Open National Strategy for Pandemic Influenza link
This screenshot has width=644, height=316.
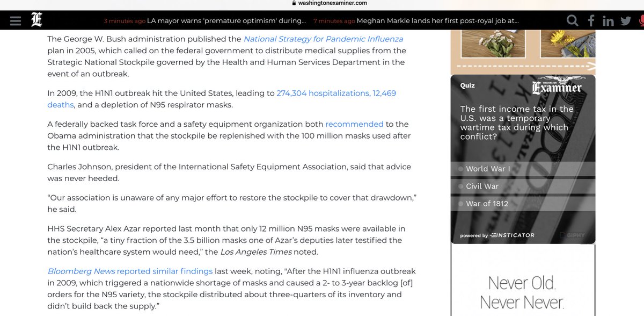click(x=323, y=39)
